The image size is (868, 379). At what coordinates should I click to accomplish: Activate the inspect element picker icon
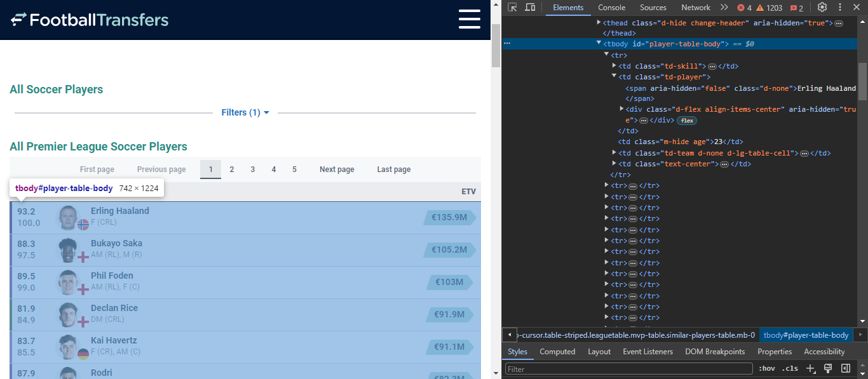(512, 8)
